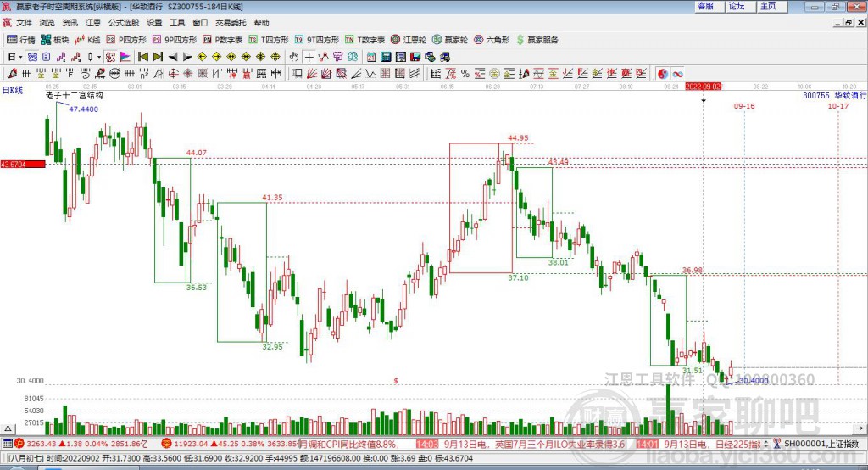Select the hand pan tool

pyautogui.click(x=294, y=57)
